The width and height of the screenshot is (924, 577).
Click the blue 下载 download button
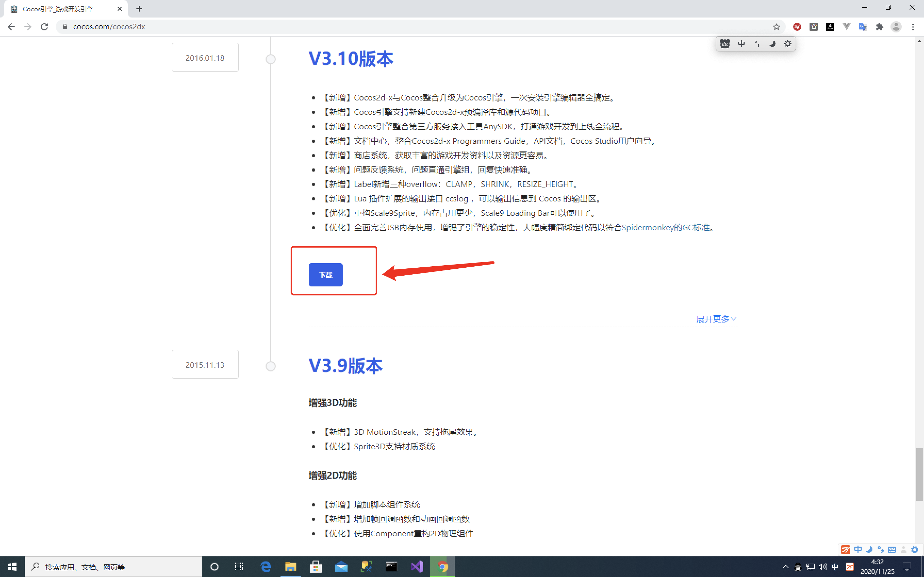coord(325,275)
